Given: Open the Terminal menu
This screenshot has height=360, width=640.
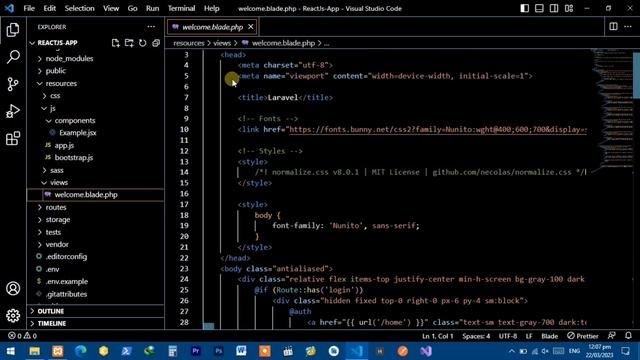Looking at the screenshot, I should 181,8.
